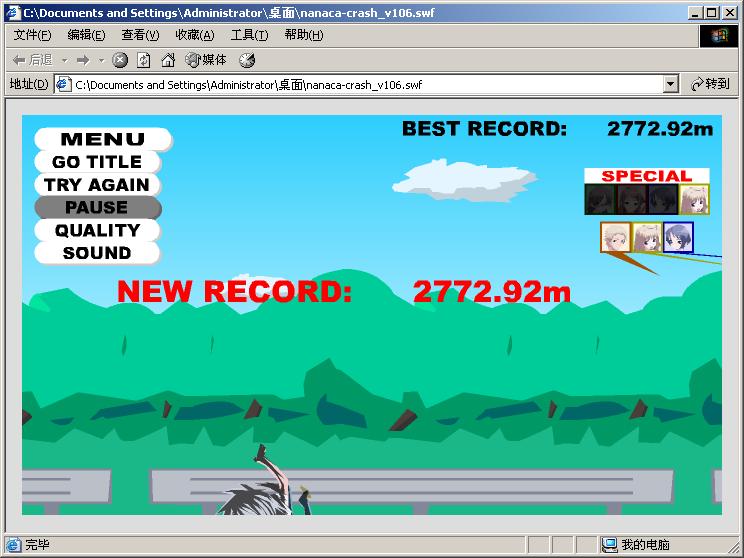Click the SPECIAL label banner
This screenshot has height=558, width=744.
pyautogui.click(x=647, y=176)
